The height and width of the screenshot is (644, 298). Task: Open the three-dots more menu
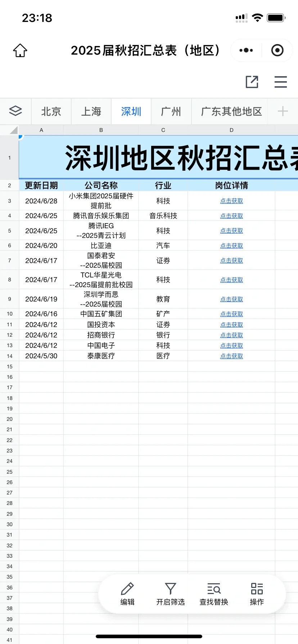(x=246, y=50)
